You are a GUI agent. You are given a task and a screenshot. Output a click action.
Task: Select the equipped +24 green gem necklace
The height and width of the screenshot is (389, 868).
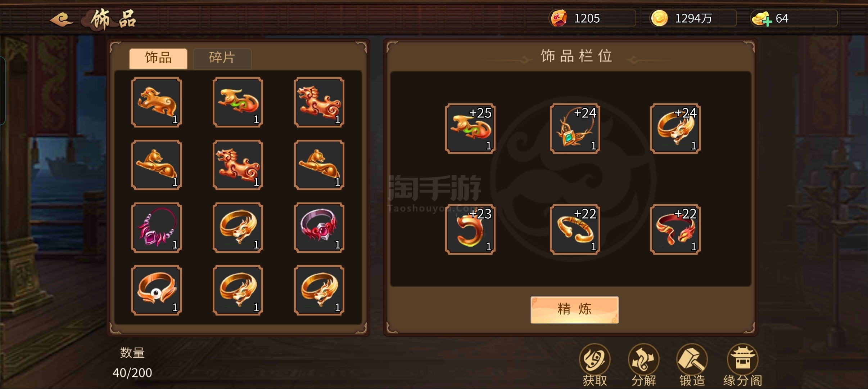tap(575, 129)
